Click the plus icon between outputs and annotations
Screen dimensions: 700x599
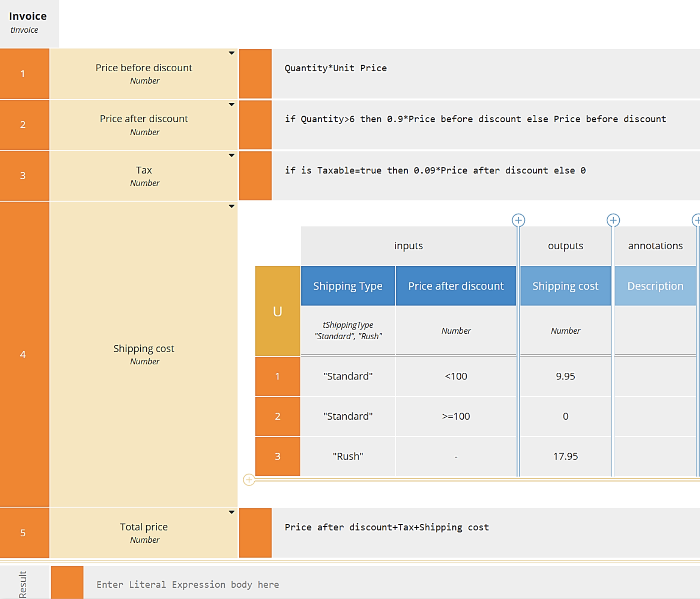[613, 220]
